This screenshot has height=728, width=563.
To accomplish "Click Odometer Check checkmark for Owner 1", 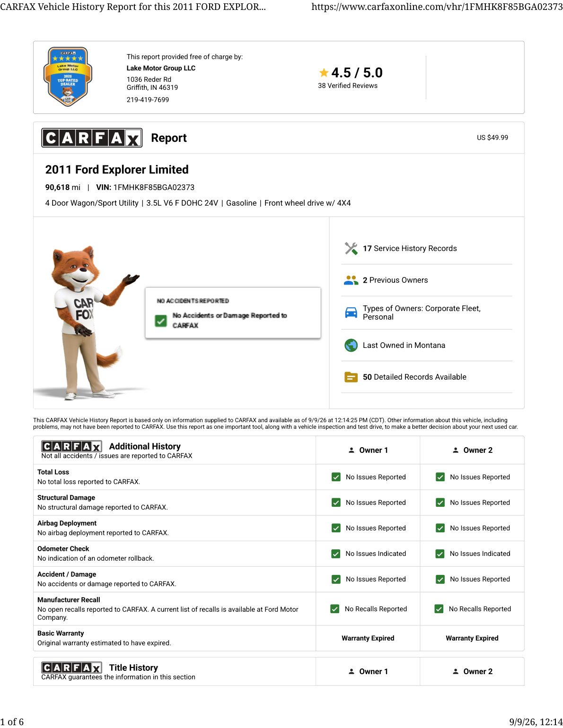I will (x=336, y=554).
